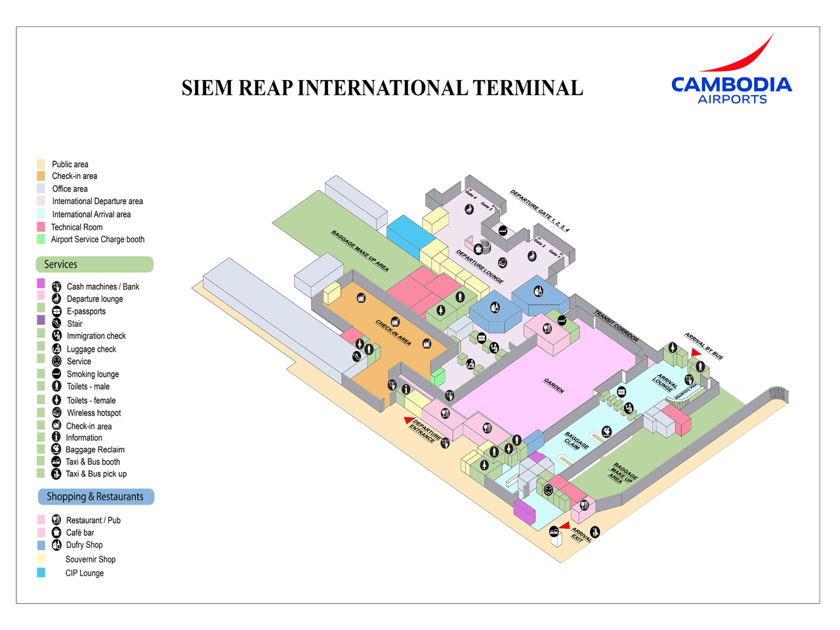Image resolution: width=840 pixels, height=630 pixels.
Task: Click the Siem Reap International Terminal title
Action: 382,89
